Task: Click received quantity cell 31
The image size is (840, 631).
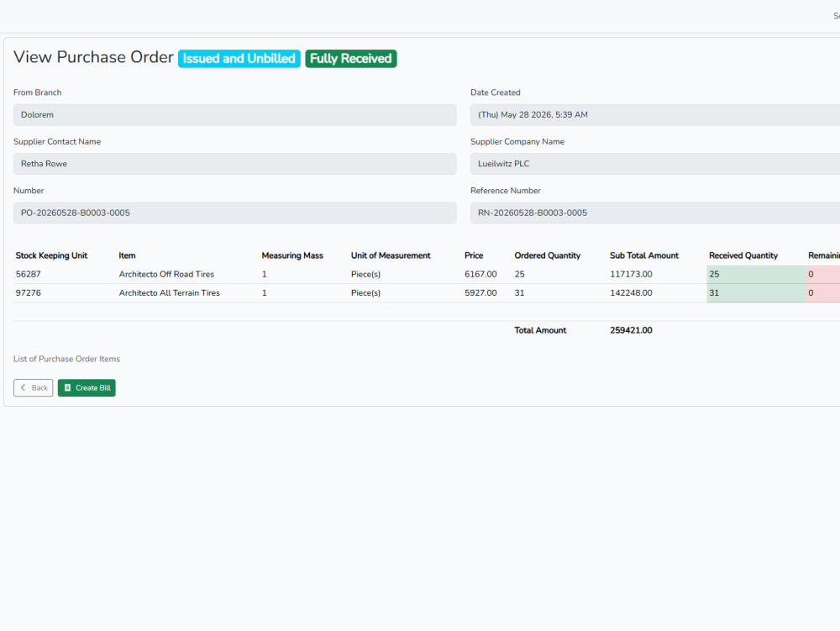Action: [x=757, y=293]
